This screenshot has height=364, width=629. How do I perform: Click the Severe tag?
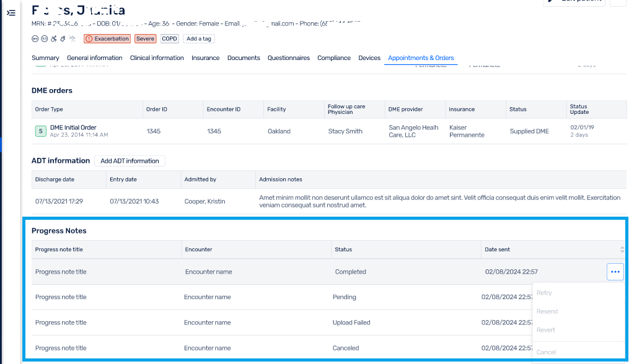click(145, 39)
